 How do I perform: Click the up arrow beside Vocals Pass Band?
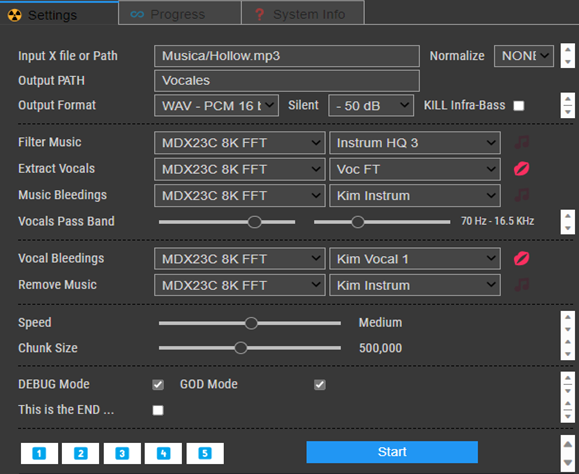[568, 216]
